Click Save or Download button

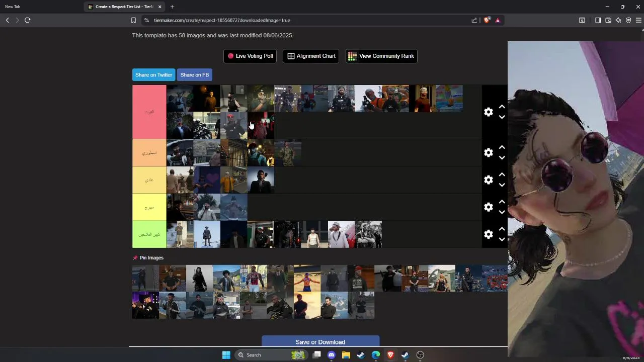(320, 341)
